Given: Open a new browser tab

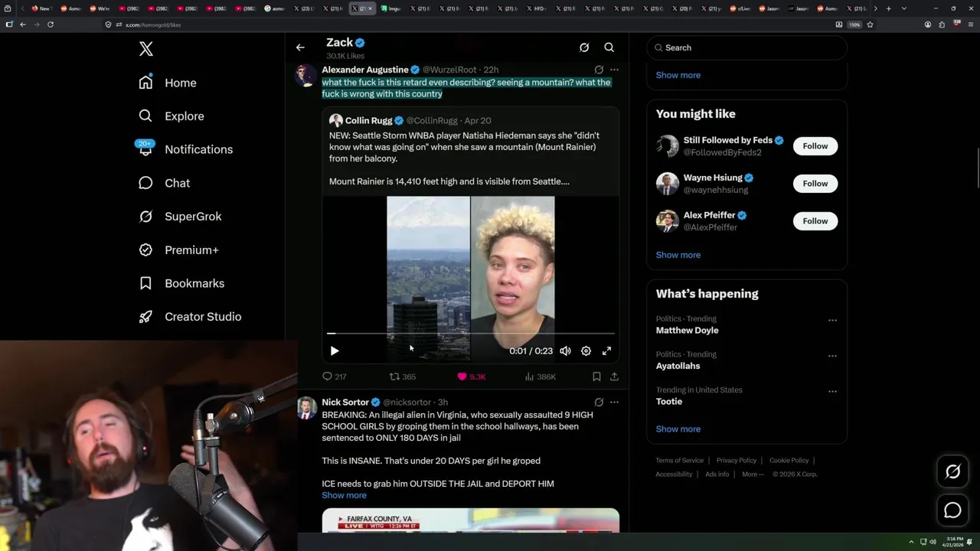Looking at the screenshot, I should pos(888,8).
